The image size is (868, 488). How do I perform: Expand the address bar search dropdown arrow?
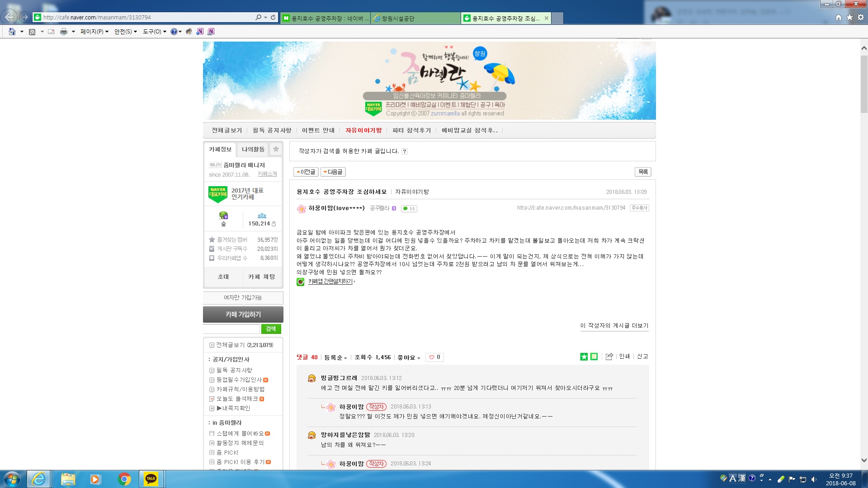(265, 18)
